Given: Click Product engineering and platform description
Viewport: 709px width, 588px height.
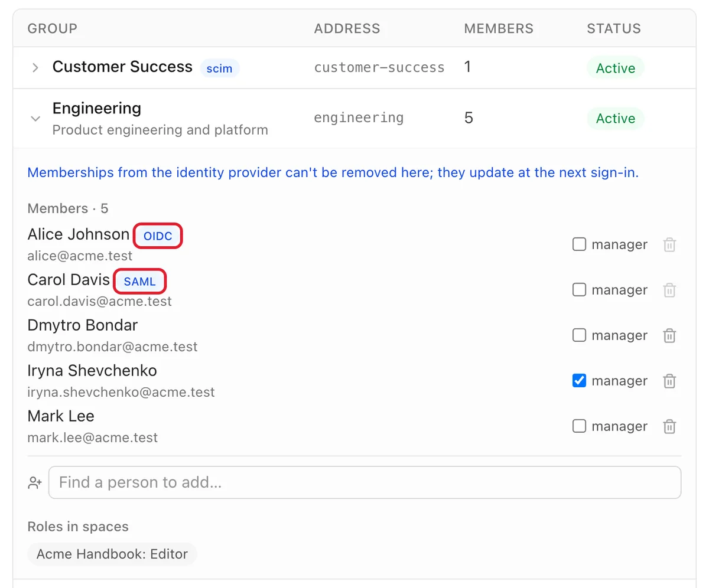Looking at the screenshot, I should (x=160, y=130).
